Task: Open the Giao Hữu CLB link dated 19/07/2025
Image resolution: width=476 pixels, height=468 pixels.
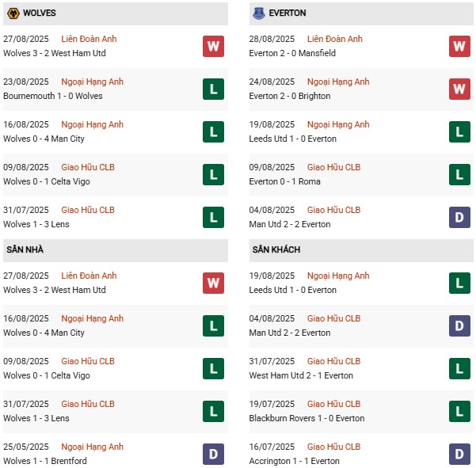Action: (333, 404)
